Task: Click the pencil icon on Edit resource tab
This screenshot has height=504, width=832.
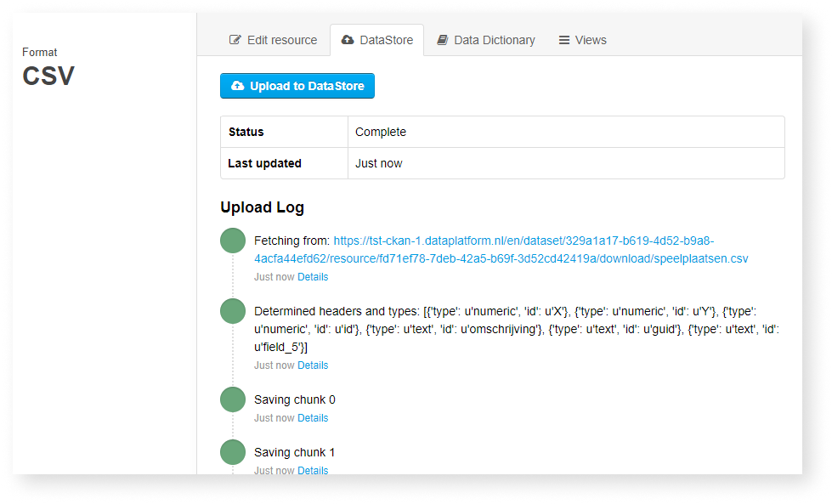Action: click(x=235, y=40)
